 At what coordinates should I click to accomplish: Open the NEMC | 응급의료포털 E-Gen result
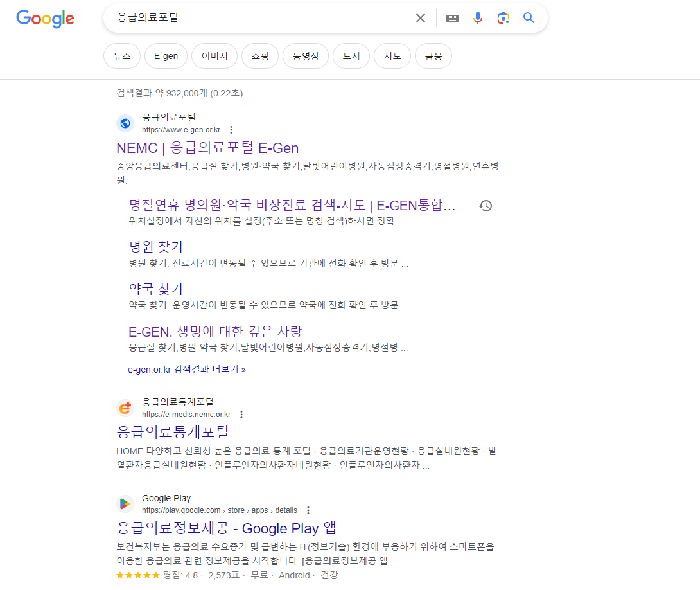(207, 148)
